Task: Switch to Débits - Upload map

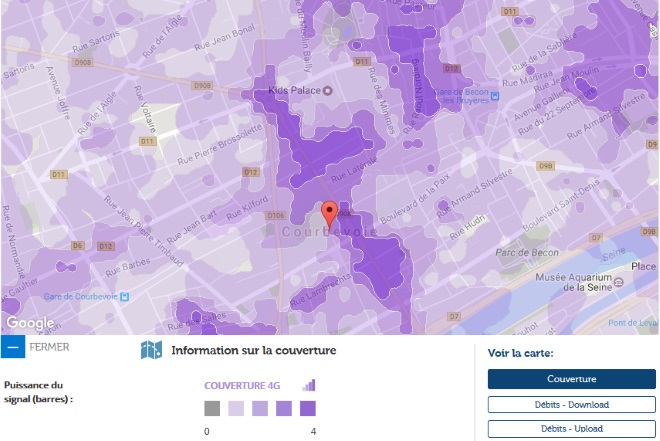Action: click(572, 428)
